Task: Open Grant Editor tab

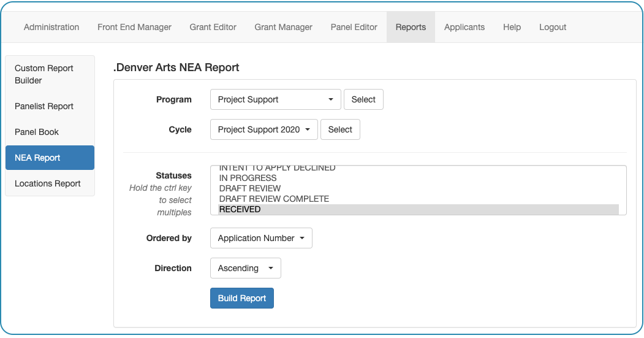Action: [213, 27]
